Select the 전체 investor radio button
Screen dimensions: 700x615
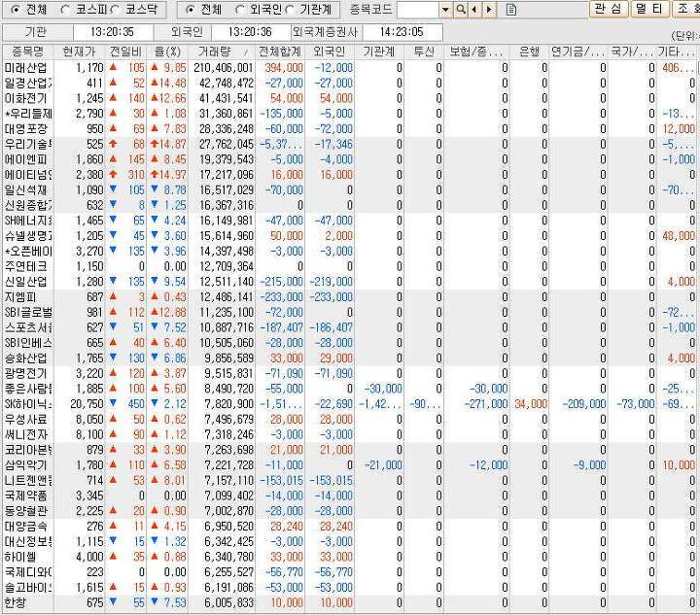click(191, 10)
